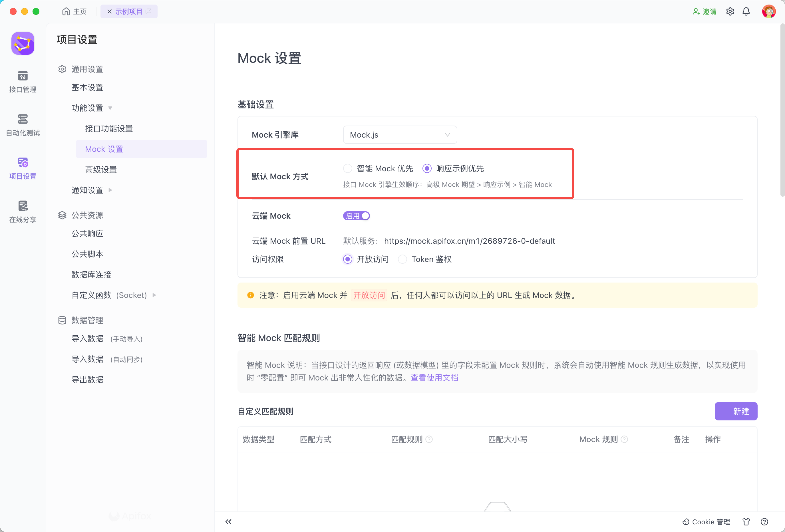Switch to the 主页 tab
Image resolution: width=785 pixels, height=532 pixels.
pos(75,11)
